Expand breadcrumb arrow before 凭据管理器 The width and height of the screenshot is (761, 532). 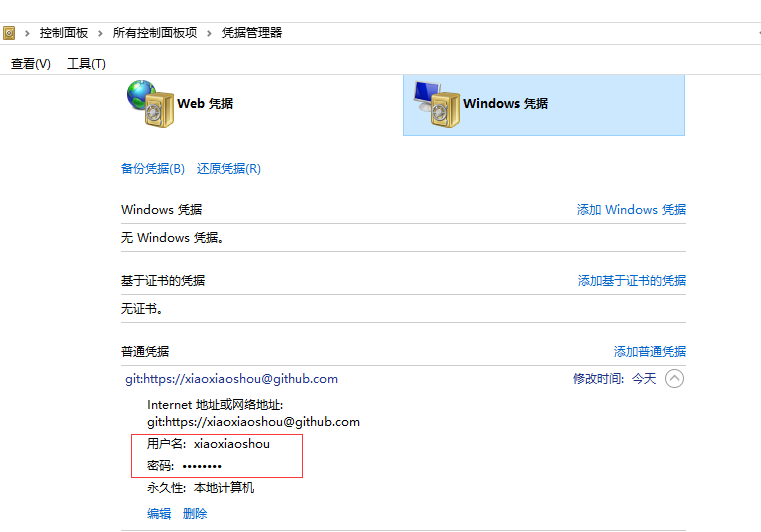tap(209, 33)
